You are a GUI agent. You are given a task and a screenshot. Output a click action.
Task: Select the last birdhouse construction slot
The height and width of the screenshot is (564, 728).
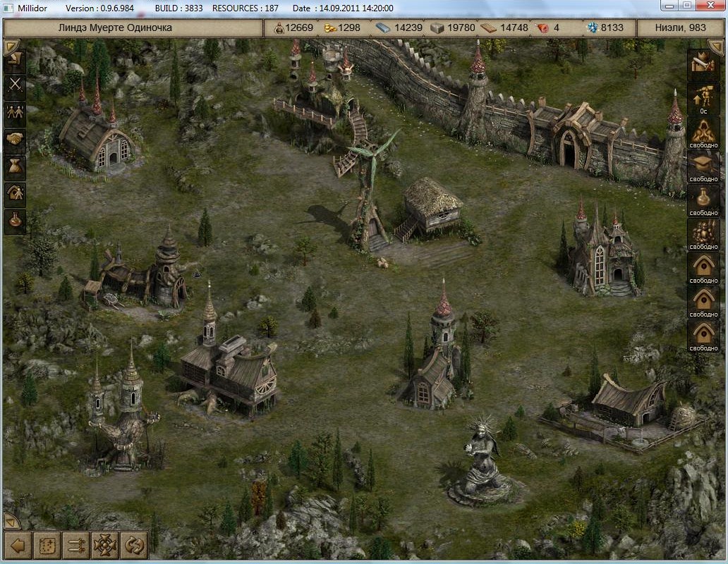point(703,336)
